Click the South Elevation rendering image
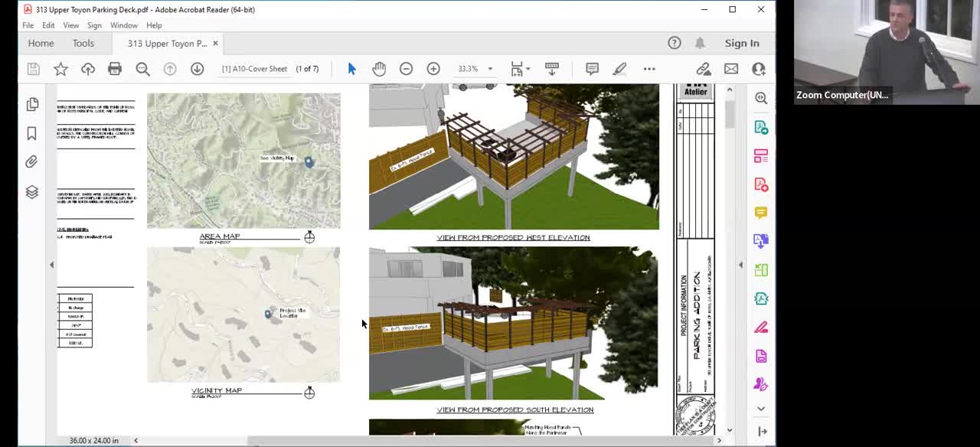The width and height of the screenshot is (980, 447). coord(513,323)
